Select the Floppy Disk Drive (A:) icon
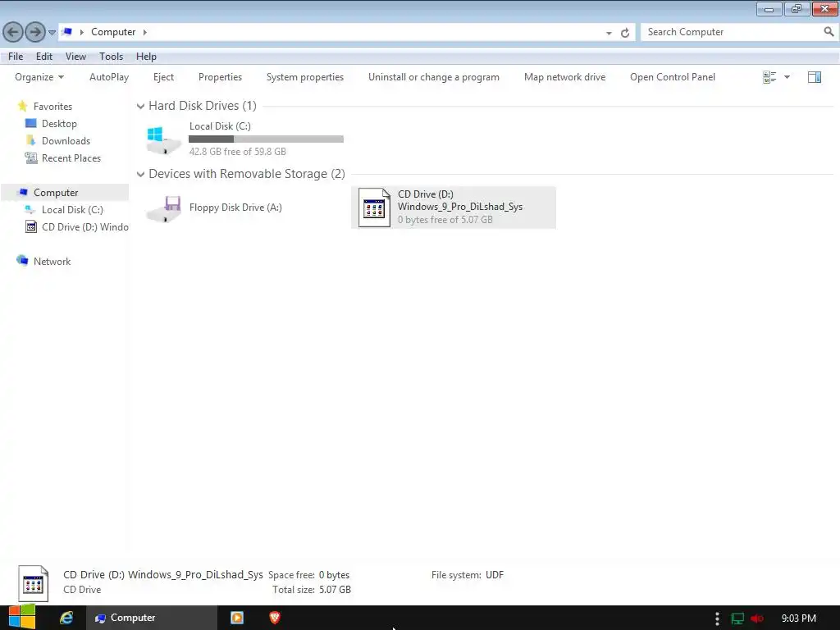This screenshot has height=630, width=840. (x=164, y=208)
